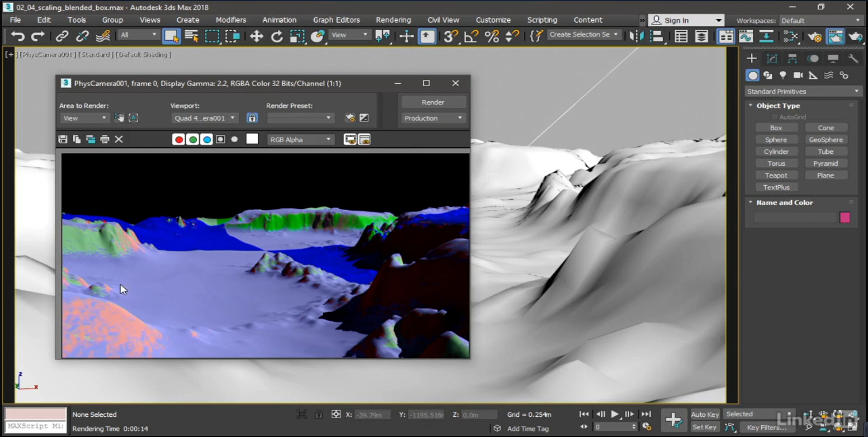Click the Box primitive button
The image size is (868, 437).
(776, 128)
